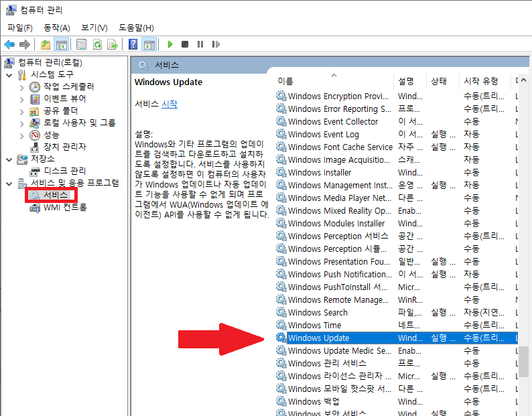Image resolution: width=532 pixels, height=416 pixels.
Task: Click the Stop Service square icon
Action: (x=185, y=44)
